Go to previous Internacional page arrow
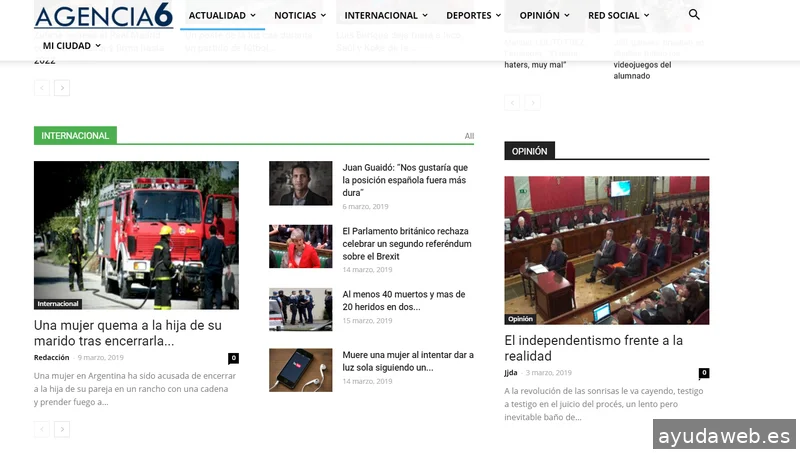Viewport: 800px width, 453px height. [x=42, y=429]
